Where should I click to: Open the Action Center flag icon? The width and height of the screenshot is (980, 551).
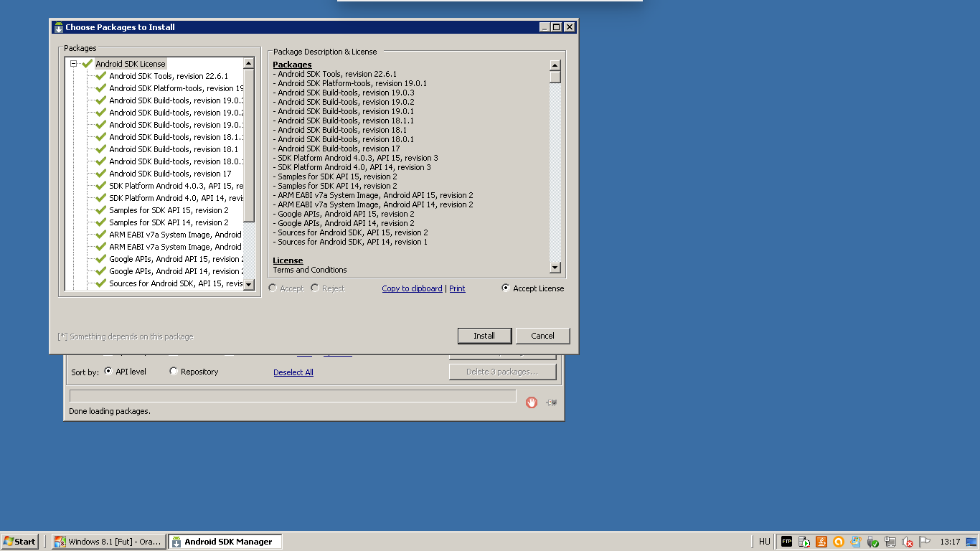[925, 542]
